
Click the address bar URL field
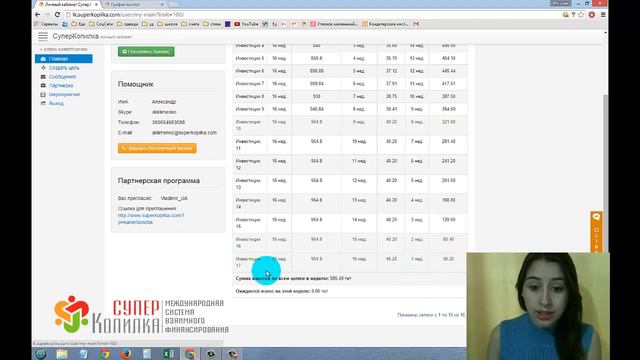pos(310,15)
